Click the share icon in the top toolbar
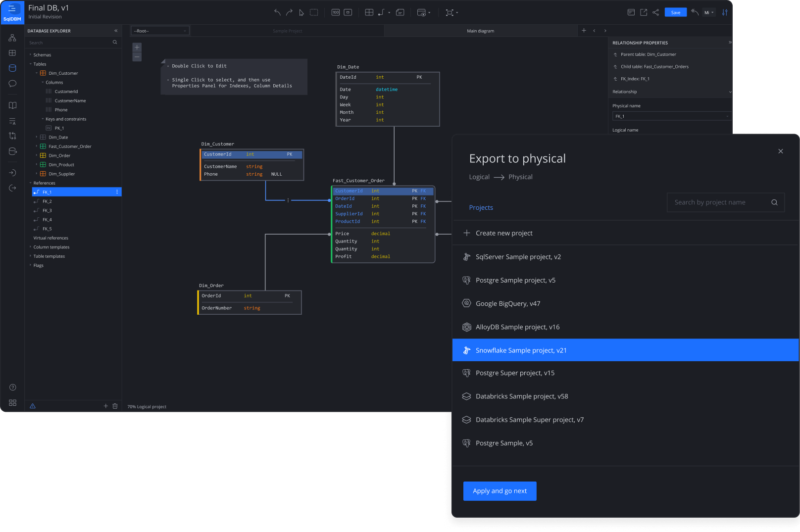The height and width of the screenshot is (532, 800). coord(655,12)
